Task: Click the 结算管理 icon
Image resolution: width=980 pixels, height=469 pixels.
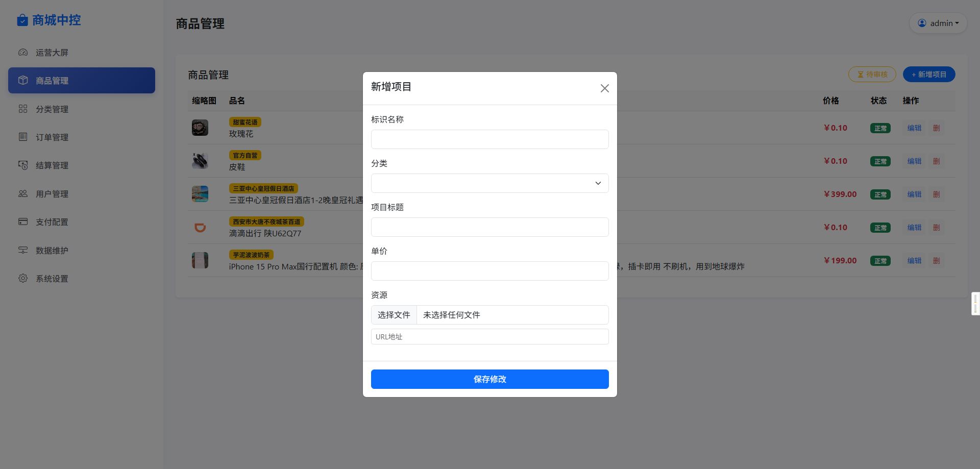Action: [23, 165]
